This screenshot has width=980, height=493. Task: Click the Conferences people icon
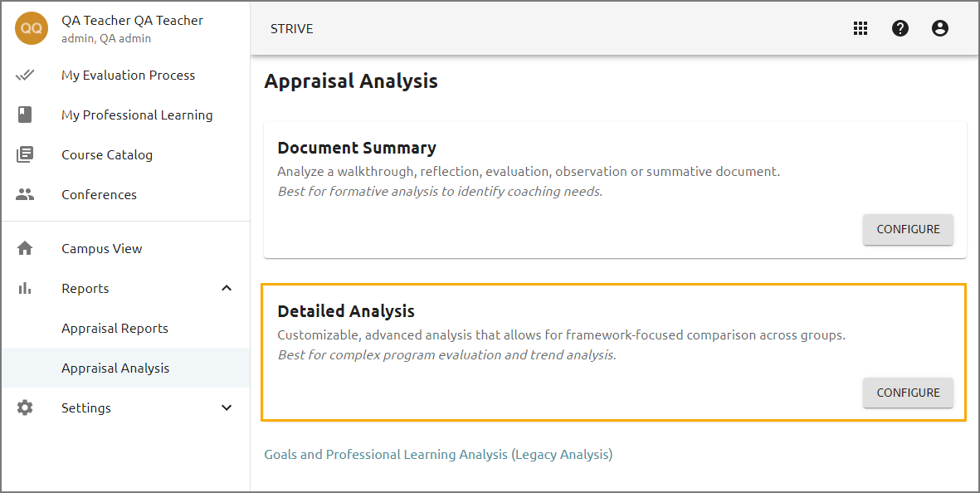[x=25, y=195]
